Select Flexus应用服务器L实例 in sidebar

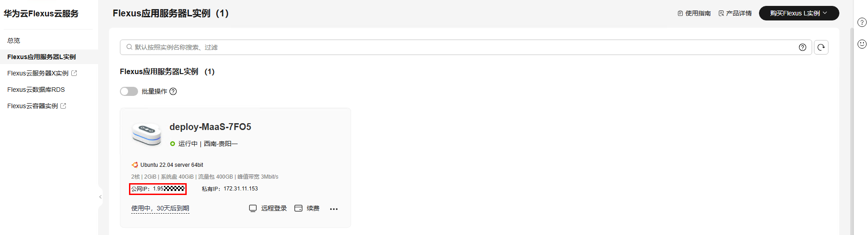[41, 57]
